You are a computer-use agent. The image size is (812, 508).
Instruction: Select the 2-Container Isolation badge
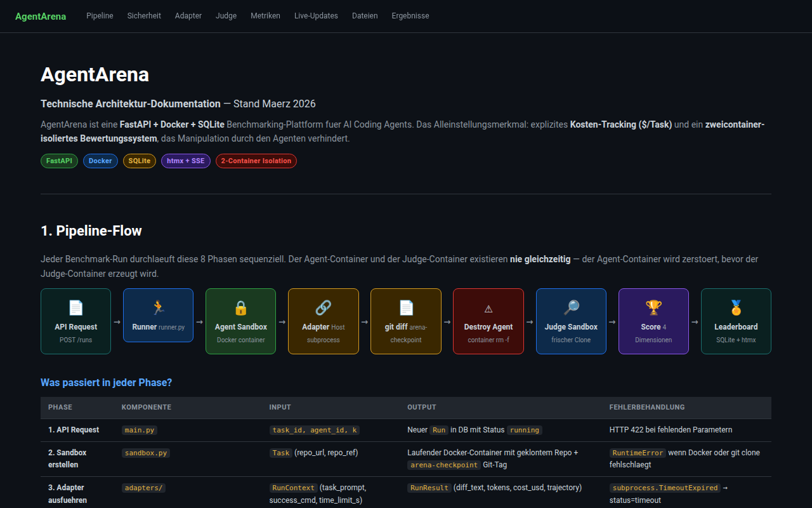pyautogui.click(x=256, y=161)
